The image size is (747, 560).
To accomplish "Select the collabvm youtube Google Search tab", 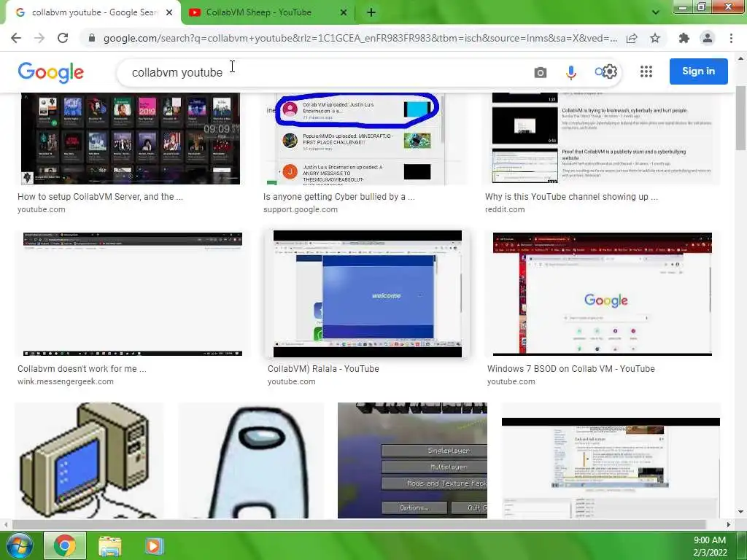I will 93,12.
